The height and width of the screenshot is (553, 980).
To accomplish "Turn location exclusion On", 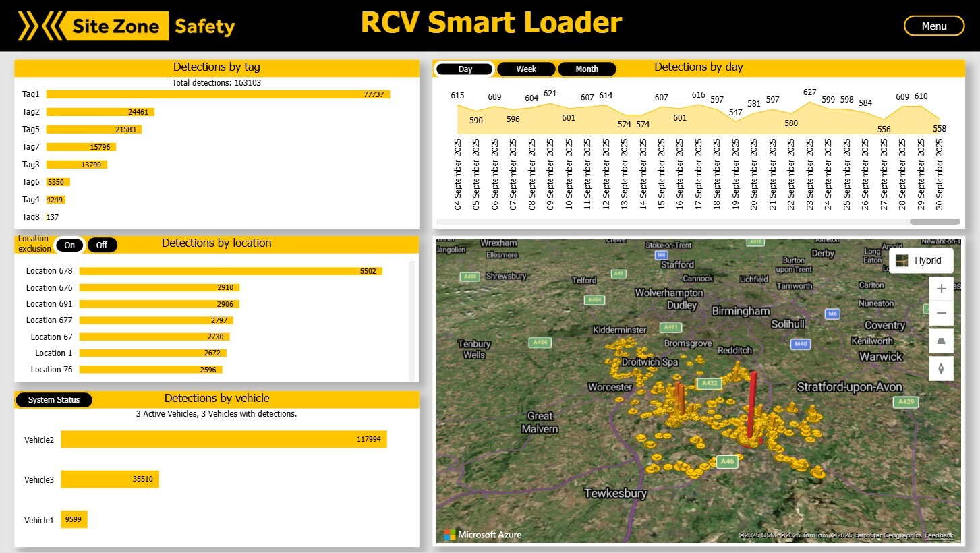I will pos(69,245).
